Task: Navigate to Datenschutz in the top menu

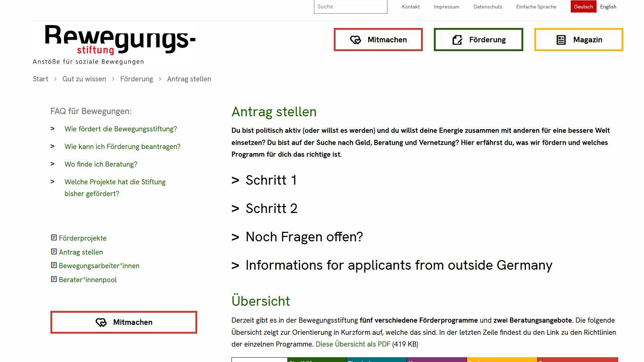Action: coord(488,6)
